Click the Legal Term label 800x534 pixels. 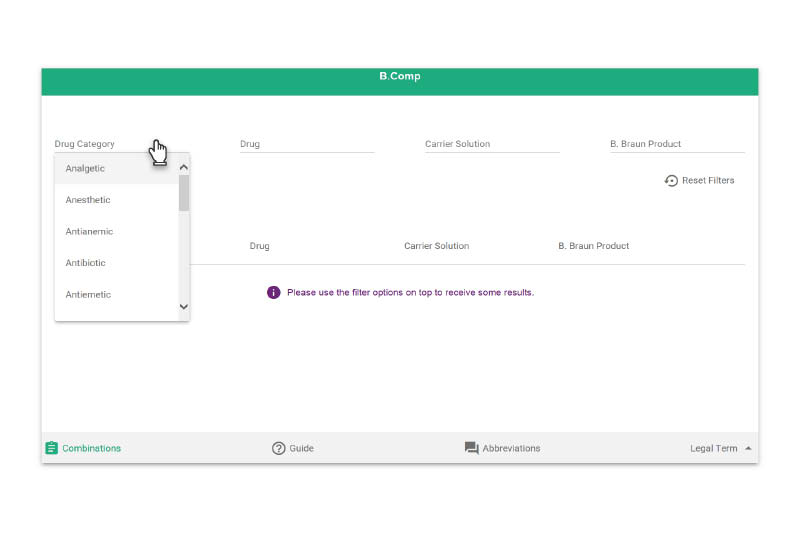[x=713, y=448]
